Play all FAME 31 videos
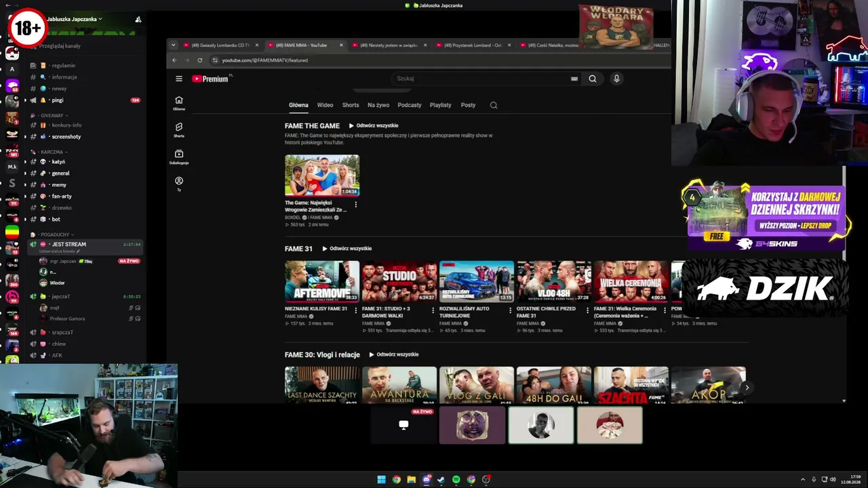This screenshot has width=868, height=488. 347,249
